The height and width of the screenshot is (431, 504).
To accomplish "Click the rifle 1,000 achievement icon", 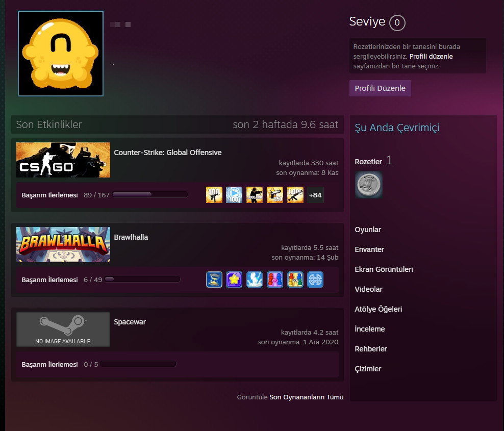I will pos(295,195).
